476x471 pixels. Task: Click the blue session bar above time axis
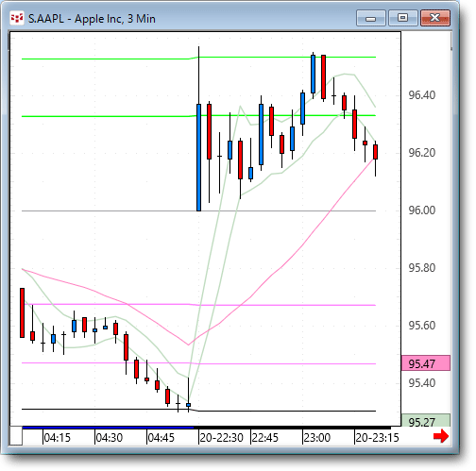[108, 428]
